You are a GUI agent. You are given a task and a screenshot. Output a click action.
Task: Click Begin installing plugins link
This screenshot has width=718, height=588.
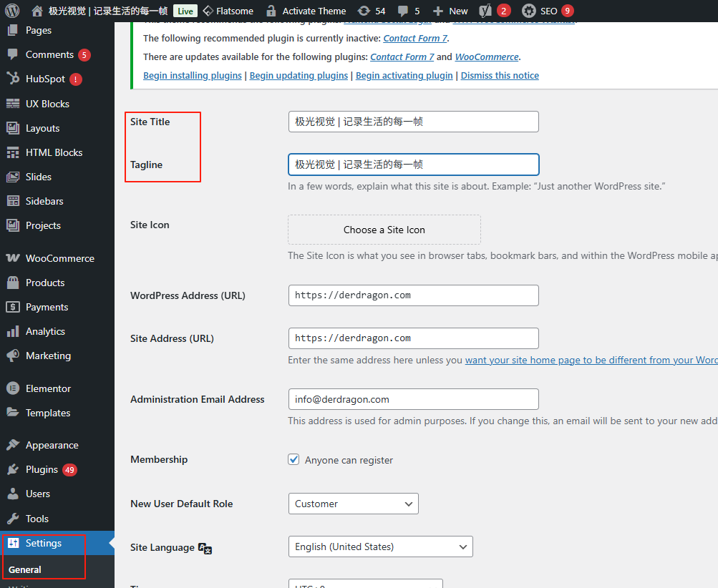192,75
